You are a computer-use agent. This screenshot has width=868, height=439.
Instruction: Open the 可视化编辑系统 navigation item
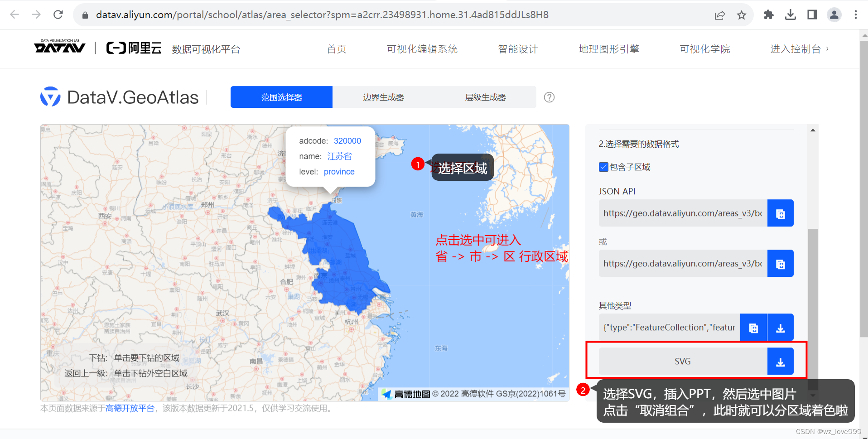click(x=422, y=49)
